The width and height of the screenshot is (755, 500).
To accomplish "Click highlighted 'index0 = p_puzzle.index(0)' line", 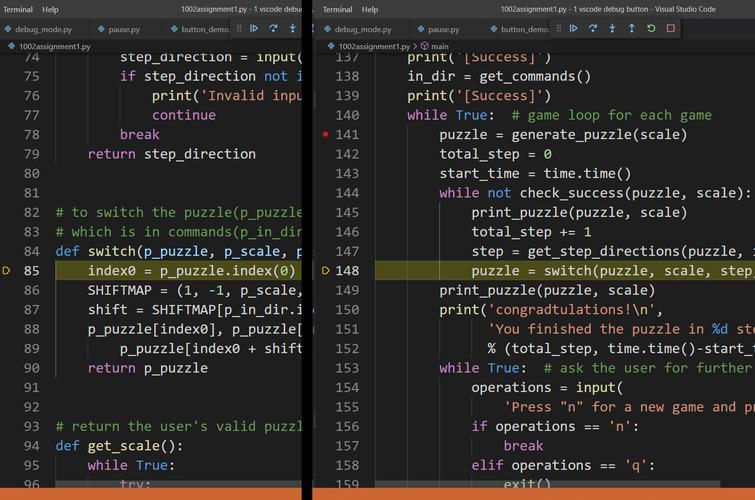I will click(191, 271).
